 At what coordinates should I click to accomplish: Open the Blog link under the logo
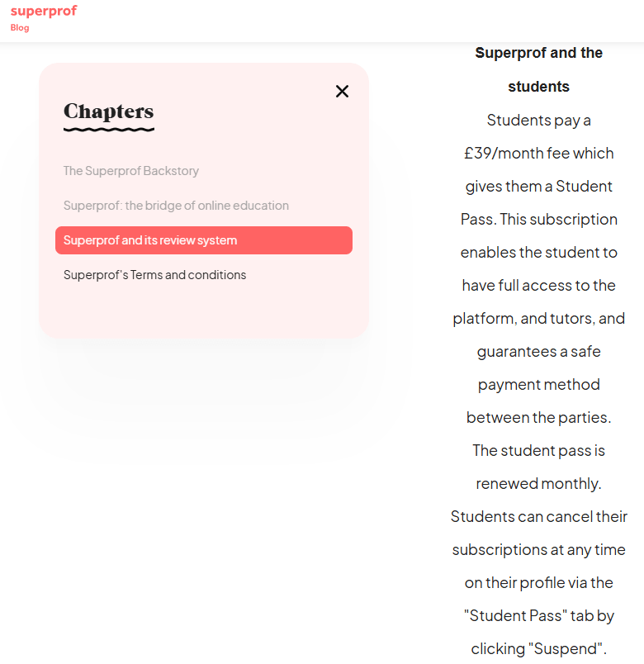[x=20, y=28]
